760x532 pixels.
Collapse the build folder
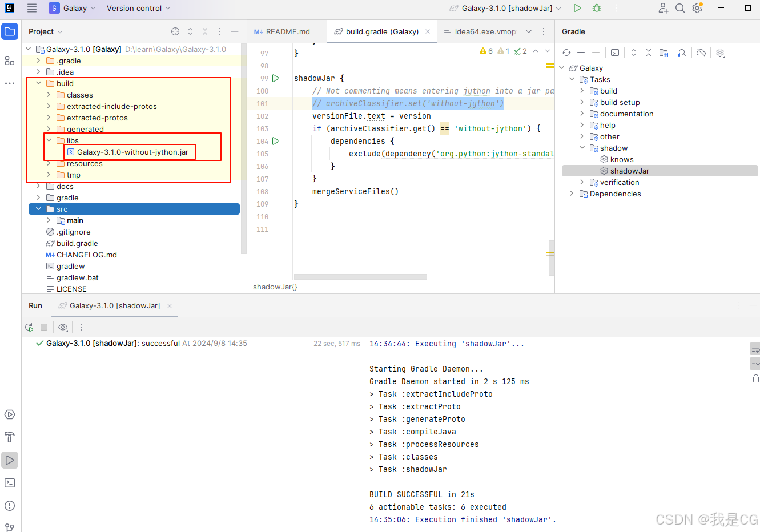(39, 83)
